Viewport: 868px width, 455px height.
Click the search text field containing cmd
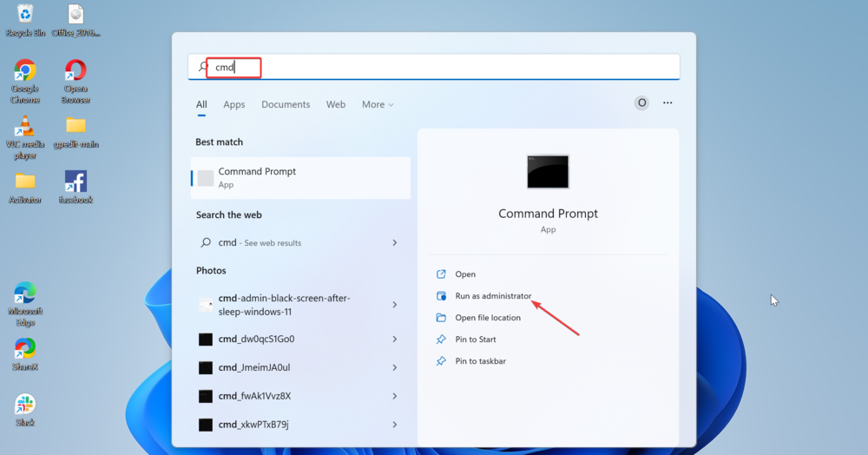(434, 67)
